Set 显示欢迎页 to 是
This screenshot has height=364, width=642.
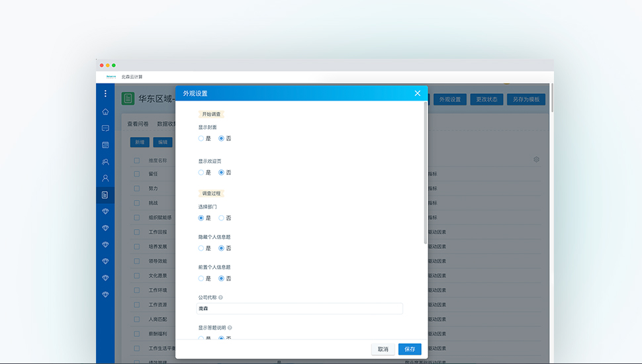(201, 172)
